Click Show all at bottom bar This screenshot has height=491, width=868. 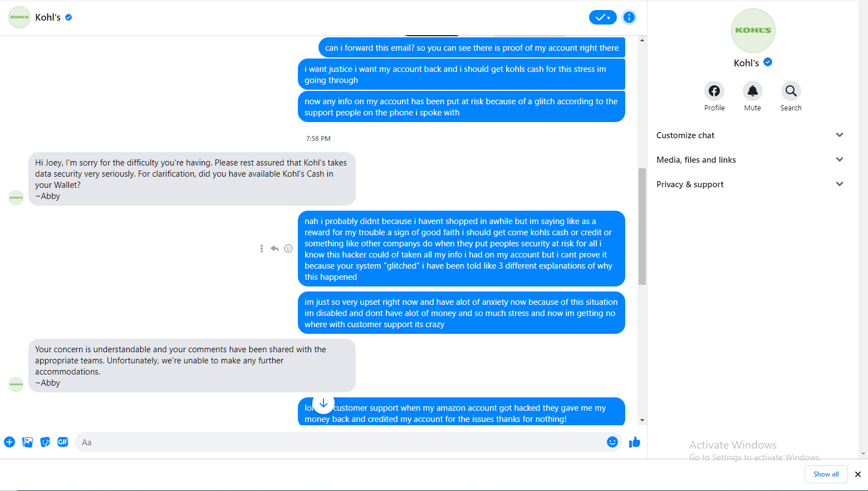826,474
